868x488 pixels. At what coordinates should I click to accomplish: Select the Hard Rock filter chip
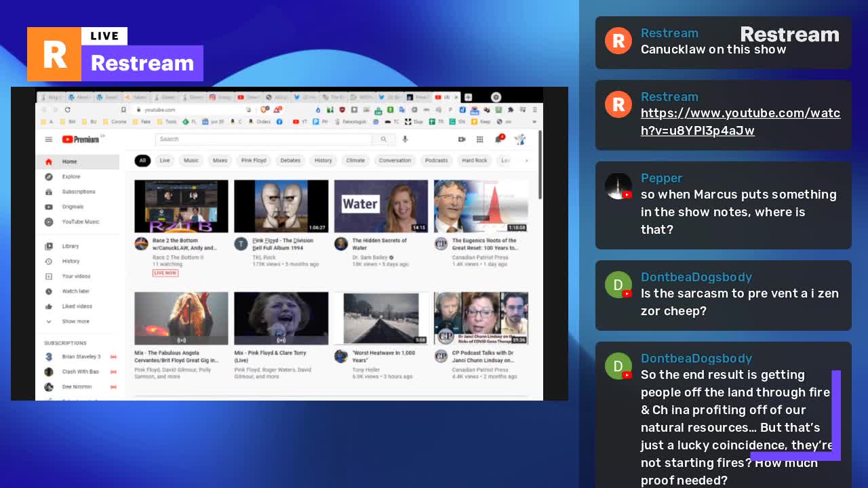coord(475,161)
